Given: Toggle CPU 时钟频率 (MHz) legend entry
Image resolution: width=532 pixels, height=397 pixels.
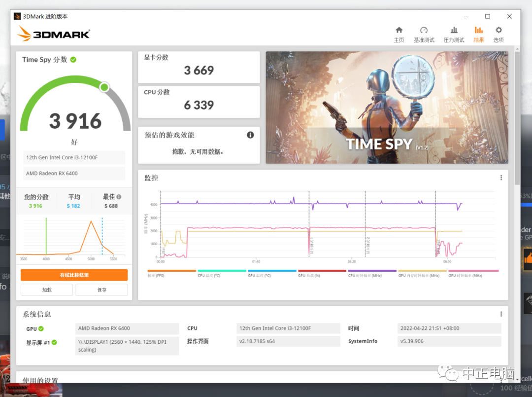Looking at the screenshot, I should click(x=372, y=273).
